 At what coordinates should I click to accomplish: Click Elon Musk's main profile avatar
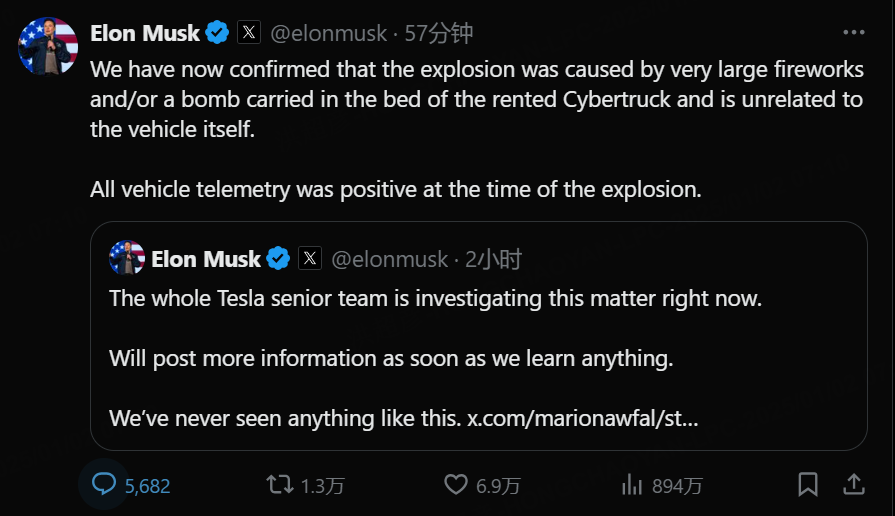pyautogui.click(x=47, y=46)
